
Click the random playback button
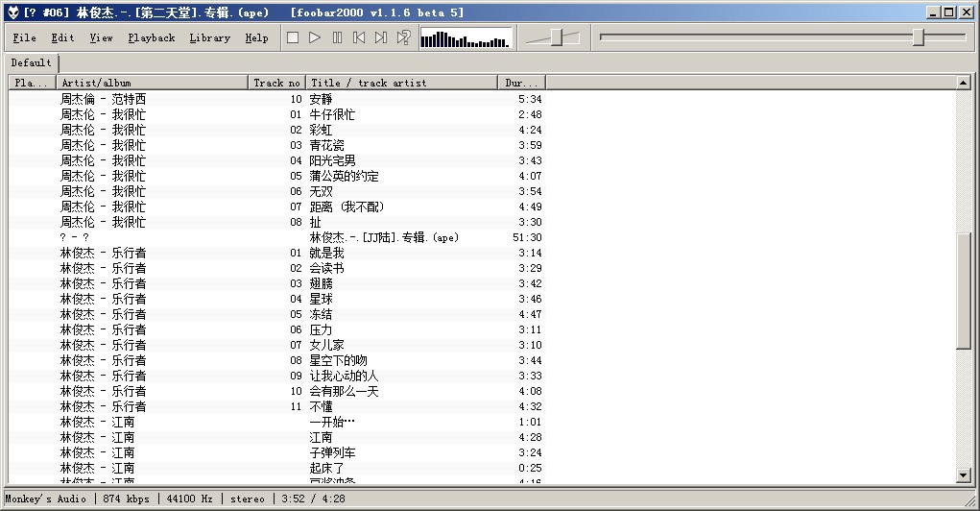coord(404,37)
